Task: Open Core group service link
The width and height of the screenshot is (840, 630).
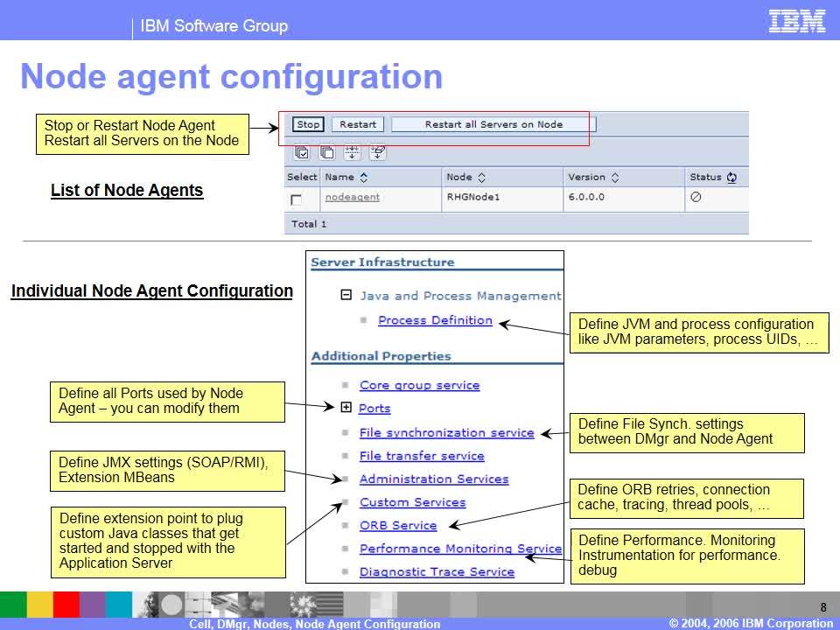Action: [419, 385]
